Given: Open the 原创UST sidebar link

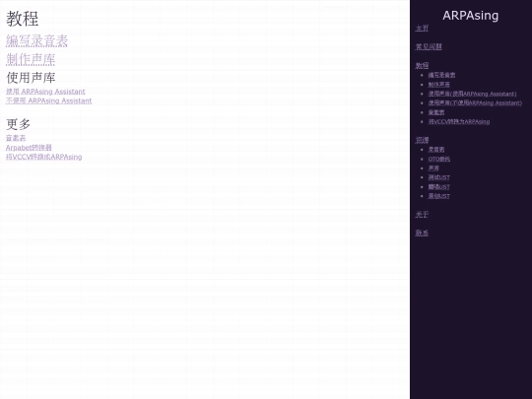Looking at the screenshot, I should pos(438,196).
